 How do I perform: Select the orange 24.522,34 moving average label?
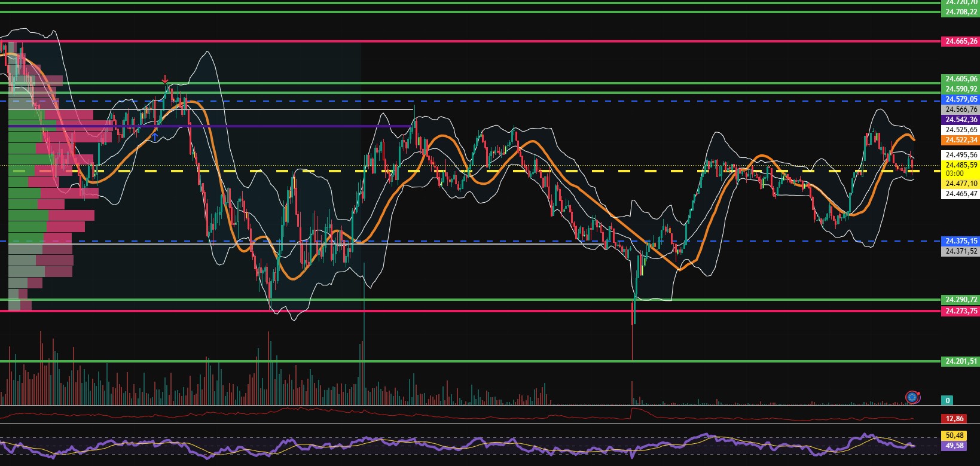pos(960,140)
